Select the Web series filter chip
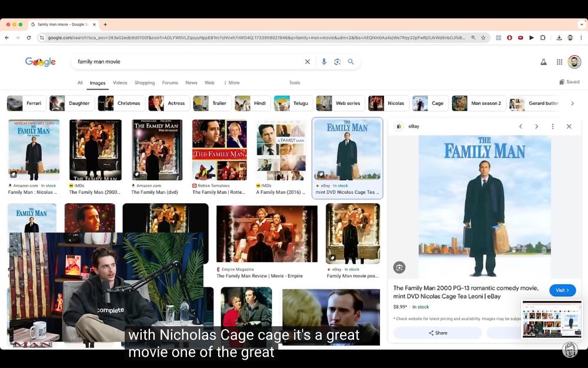This screenshot has width=588, height=368. pyautogui.click(x=340, y=103)
